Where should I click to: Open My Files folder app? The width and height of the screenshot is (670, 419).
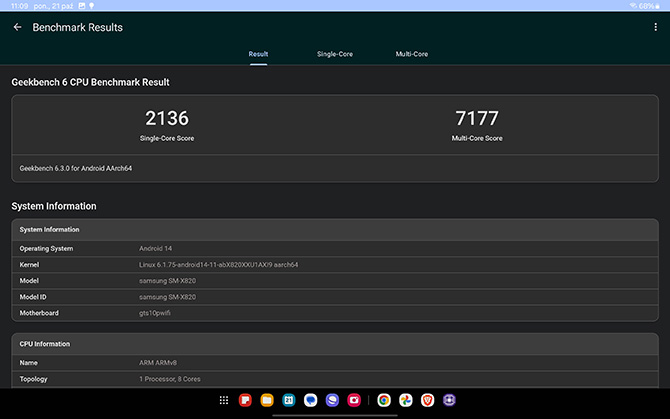tap(267, 400)
